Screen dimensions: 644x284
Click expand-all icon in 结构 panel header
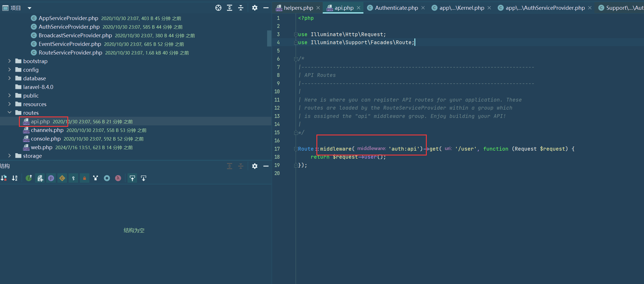230,166
